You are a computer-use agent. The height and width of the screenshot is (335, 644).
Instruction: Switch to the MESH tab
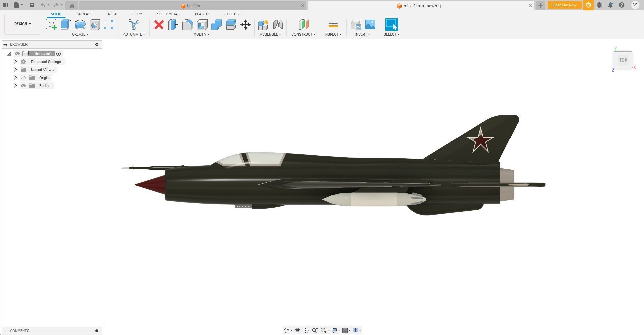coord(112,14)
